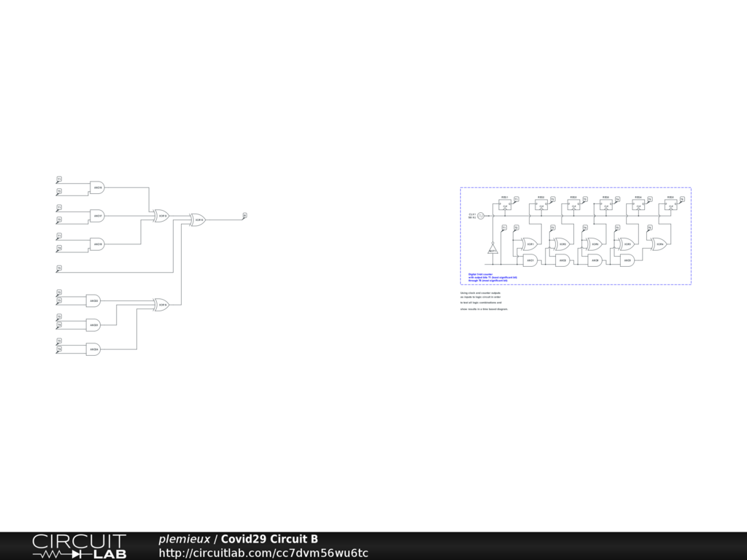Click the XOR1 gate in counter

tap(530, 244)
